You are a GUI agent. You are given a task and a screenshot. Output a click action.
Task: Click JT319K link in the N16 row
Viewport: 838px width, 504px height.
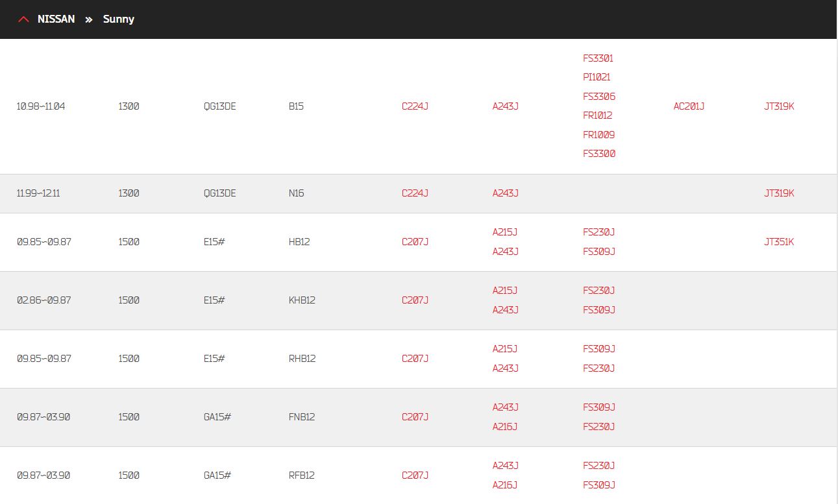pyautogui.click(x=779, y=193)
